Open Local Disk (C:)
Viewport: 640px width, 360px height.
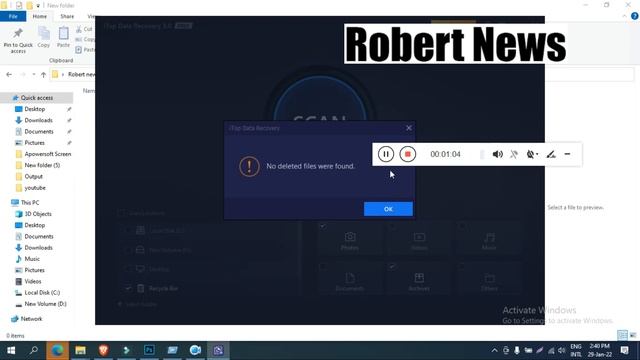[42, 293]
